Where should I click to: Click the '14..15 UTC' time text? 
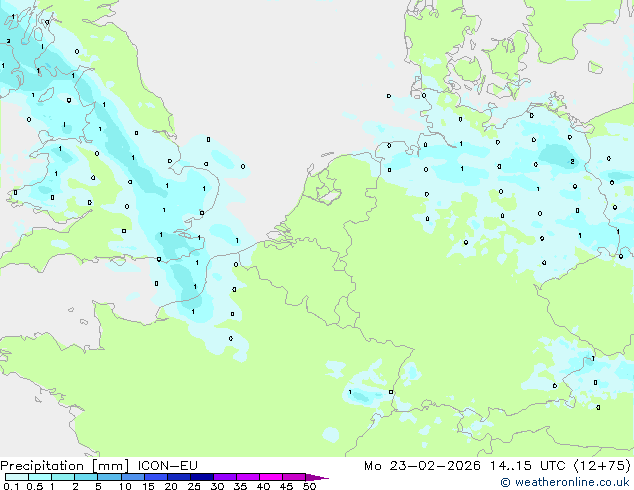coord(527,466)
